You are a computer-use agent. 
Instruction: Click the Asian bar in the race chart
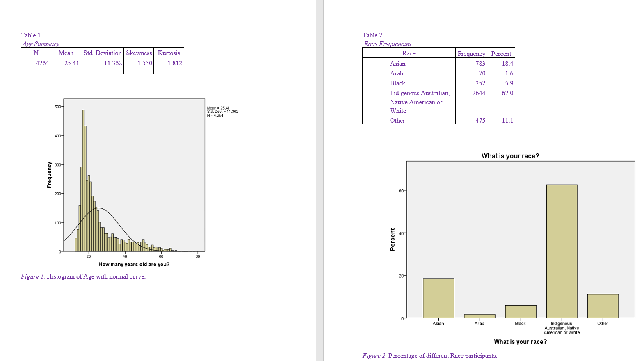[x=438, y=298]
